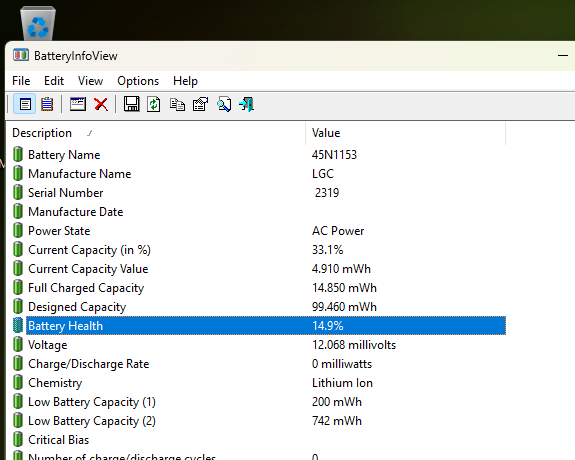Click battery icon beside Battery Name
Image resolution: width=575 pixels, height=460 pixels.
click(x=18, y=154)
